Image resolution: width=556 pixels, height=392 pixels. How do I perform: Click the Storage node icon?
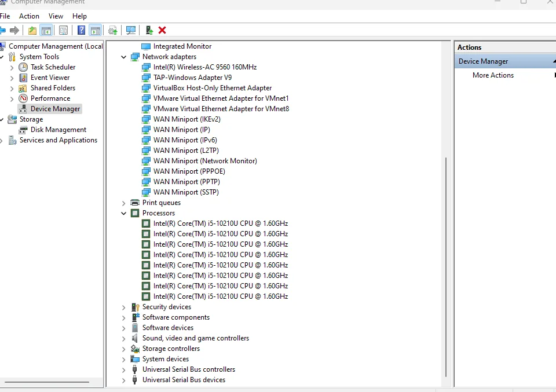coord(12,119)
